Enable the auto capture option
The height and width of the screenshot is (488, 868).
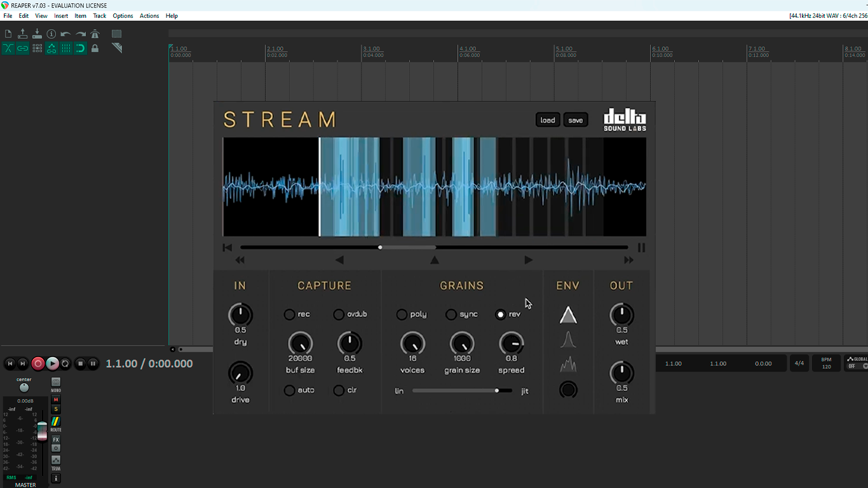pos(290,390)
